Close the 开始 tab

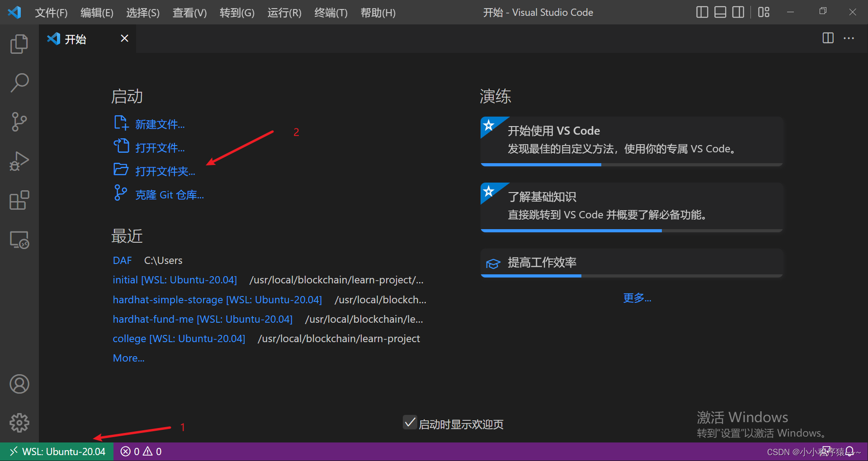(124, 39)
